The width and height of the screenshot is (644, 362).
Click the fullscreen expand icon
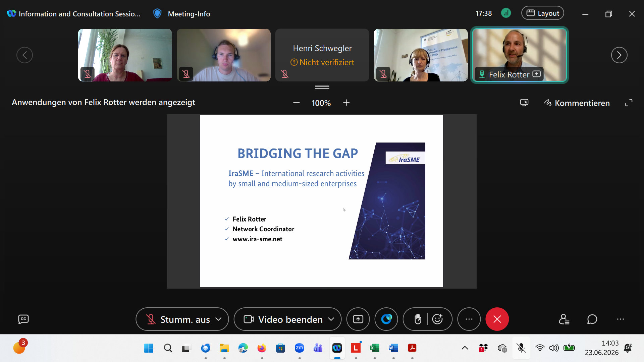point(629,103)
